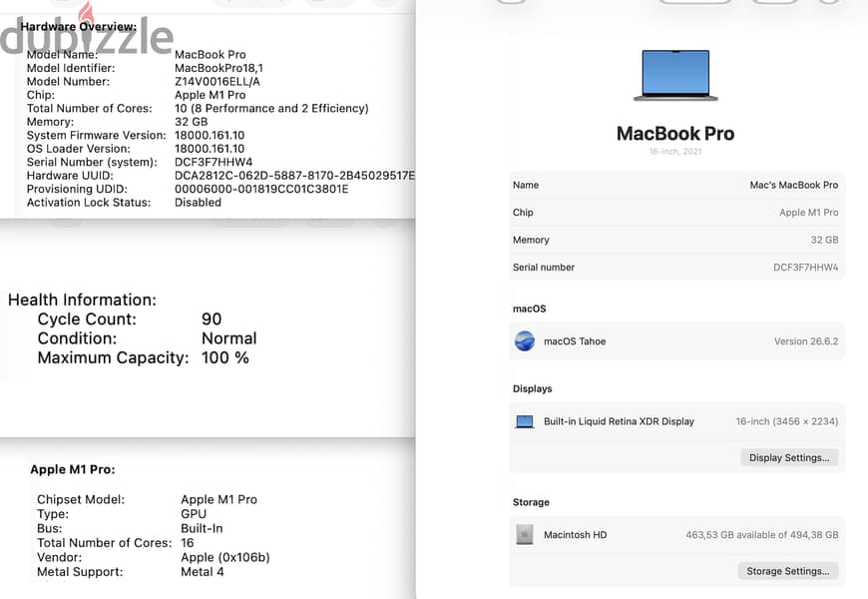868x599 pixels.
Task: Click '463,53 GB available of 494,38 GB'
Action: point(761,535)
